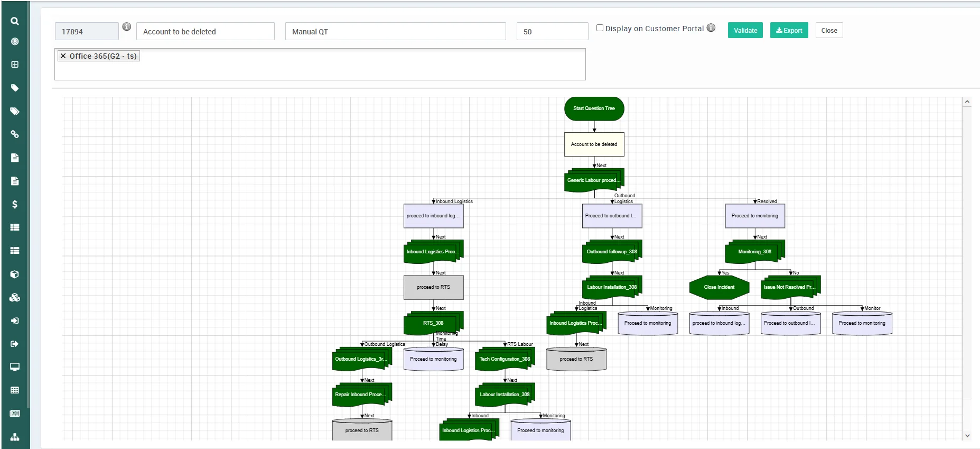Open the table grid sidebar icon
This screenshot has width=980, height=449.
click(x=15, y=390)
